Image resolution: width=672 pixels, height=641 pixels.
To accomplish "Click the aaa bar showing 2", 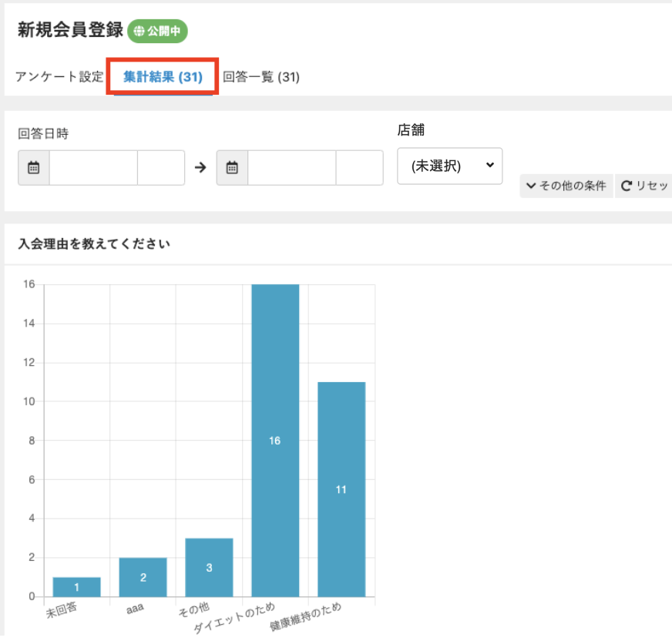I will click(143, 577).
